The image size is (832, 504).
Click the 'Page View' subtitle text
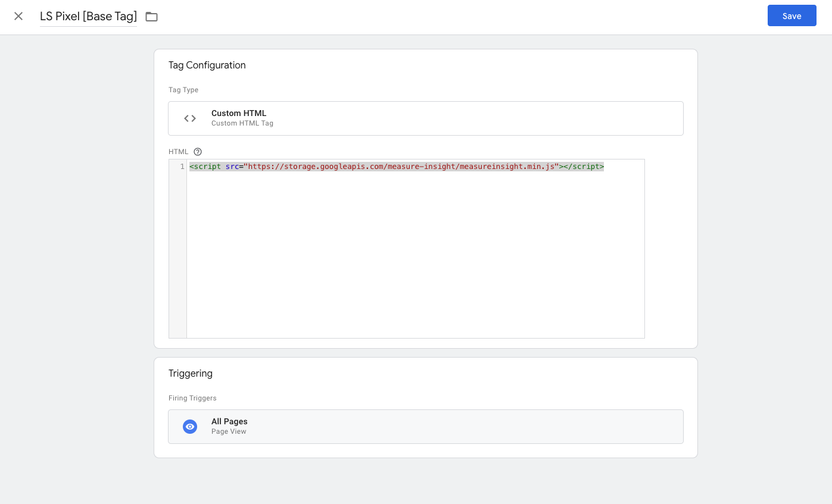tap(229, 431)
